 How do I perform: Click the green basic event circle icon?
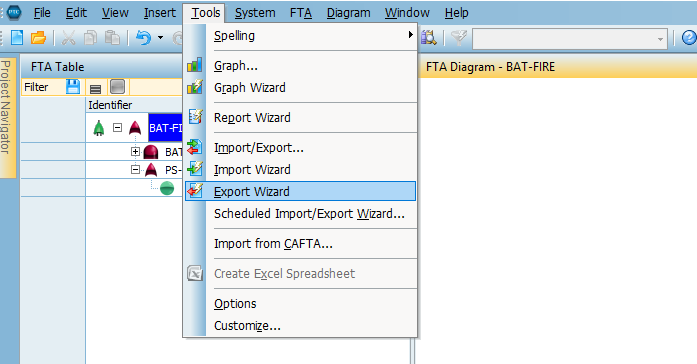(x=167, y=188)
